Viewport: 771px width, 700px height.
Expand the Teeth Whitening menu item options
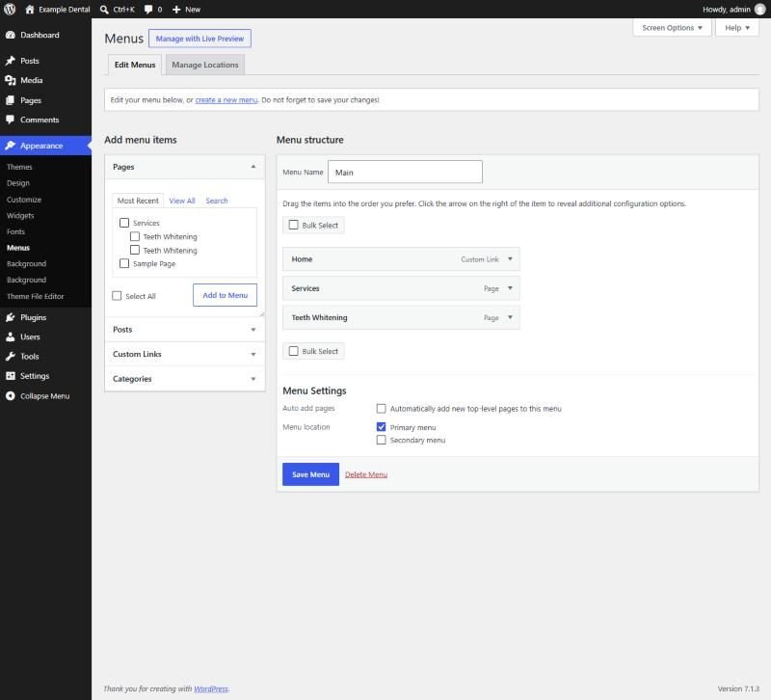point(510,317)
